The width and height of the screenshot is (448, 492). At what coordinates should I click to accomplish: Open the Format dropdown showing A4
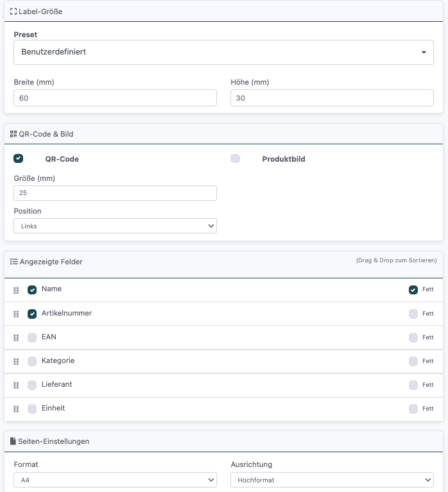115,480
